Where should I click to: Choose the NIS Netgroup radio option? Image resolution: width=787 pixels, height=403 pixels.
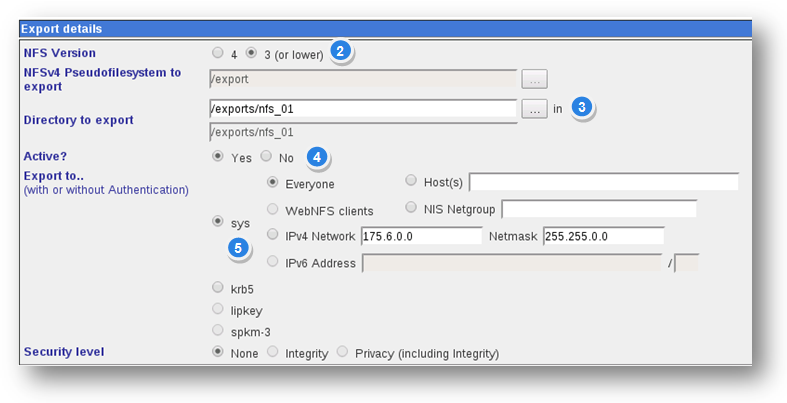click(412, 208)
